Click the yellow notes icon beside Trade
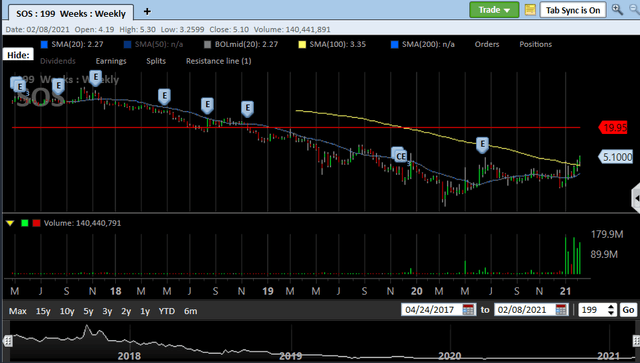 tap(530, 10)
